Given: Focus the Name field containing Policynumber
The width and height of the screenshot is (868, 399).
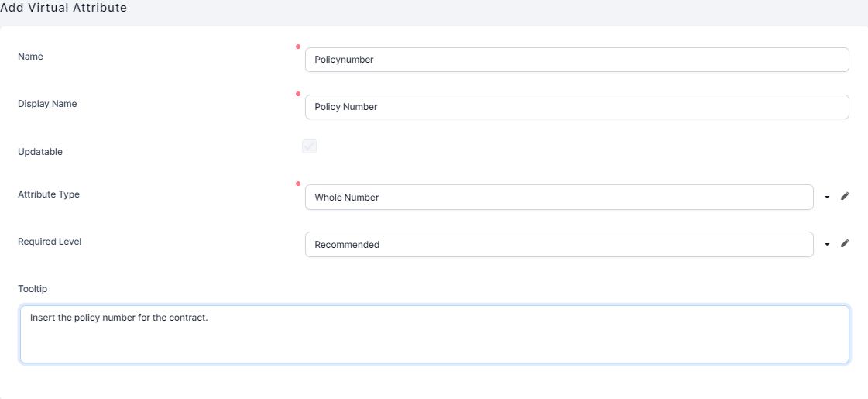Looking at the screenshot, I should [x=577, y=60].
